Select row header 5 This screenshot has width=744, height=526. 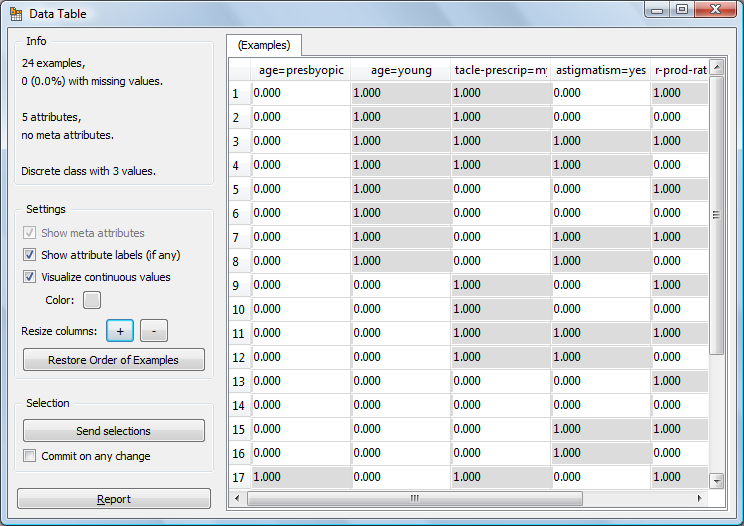click(x=240, y=189)
